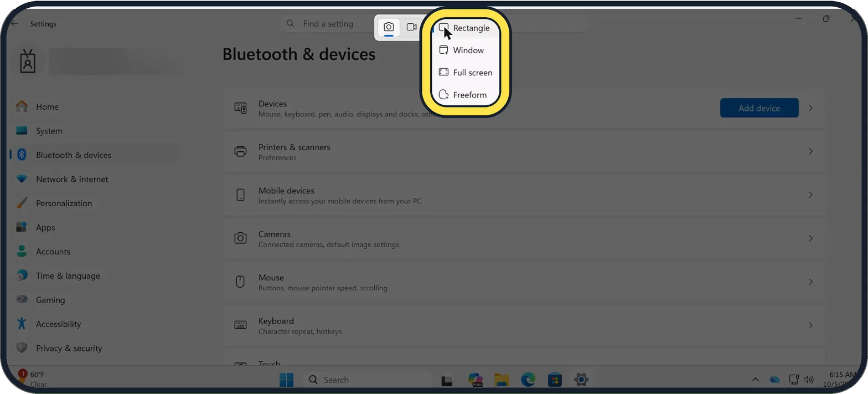Click the mouse icon in Mouse row
Image resolution: width=868 pixels, height=394 pixels.
coord(240,282)
